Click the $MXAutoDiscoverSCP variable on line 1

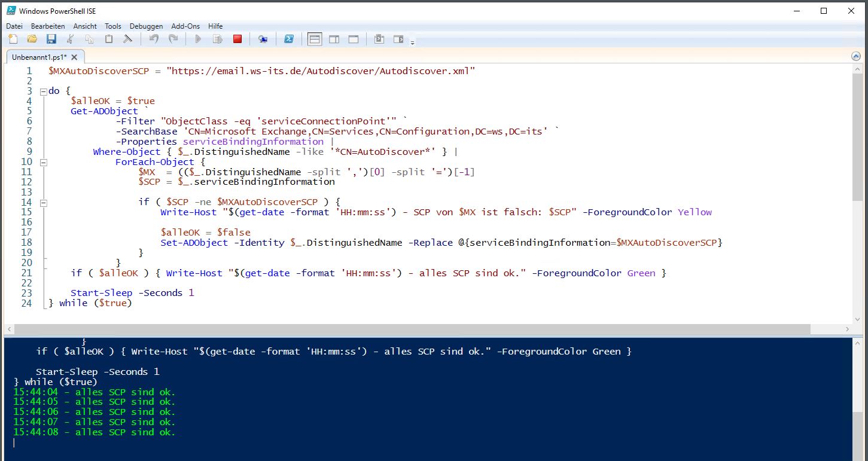[x=99, y=71]
